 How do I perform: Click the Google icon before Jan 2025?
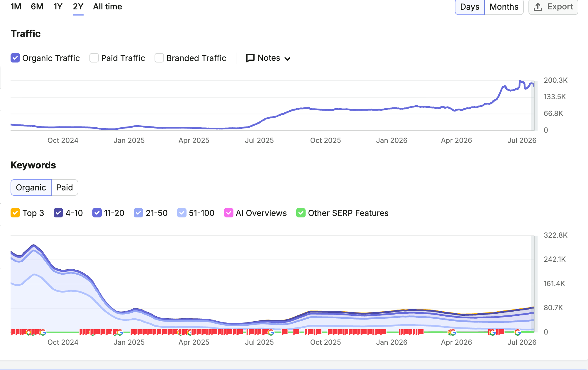(120, 332)
